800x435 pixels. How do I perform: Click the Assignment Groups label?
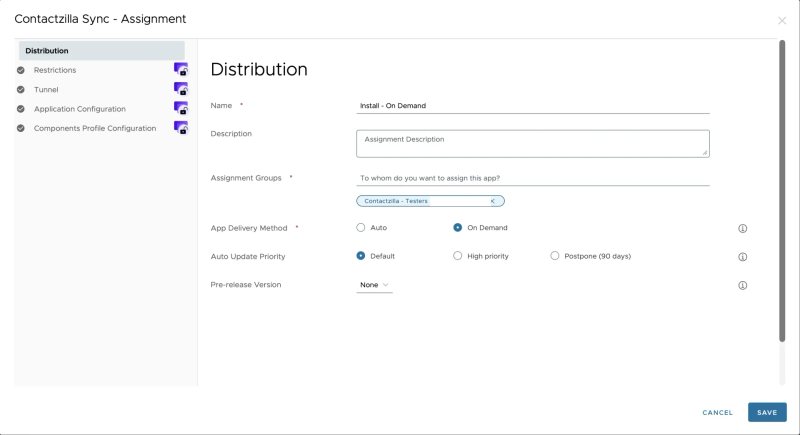246,178
